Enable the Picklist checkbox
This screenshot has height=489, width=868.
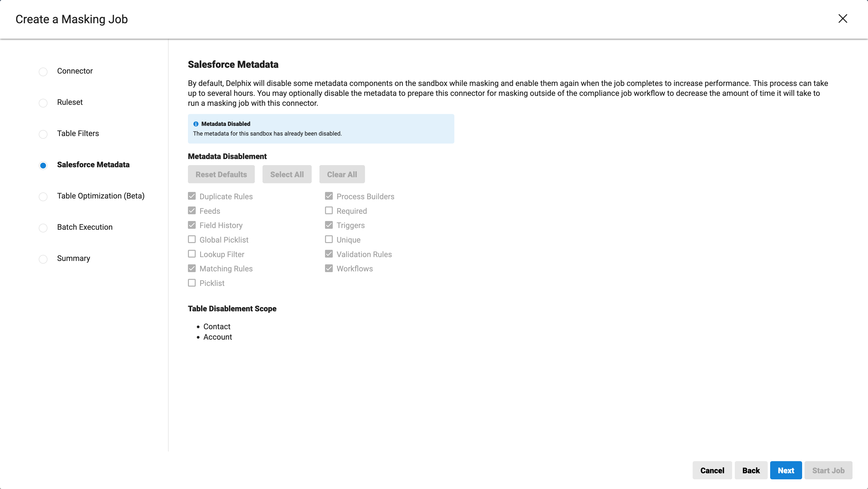click(x=192, y=283)
